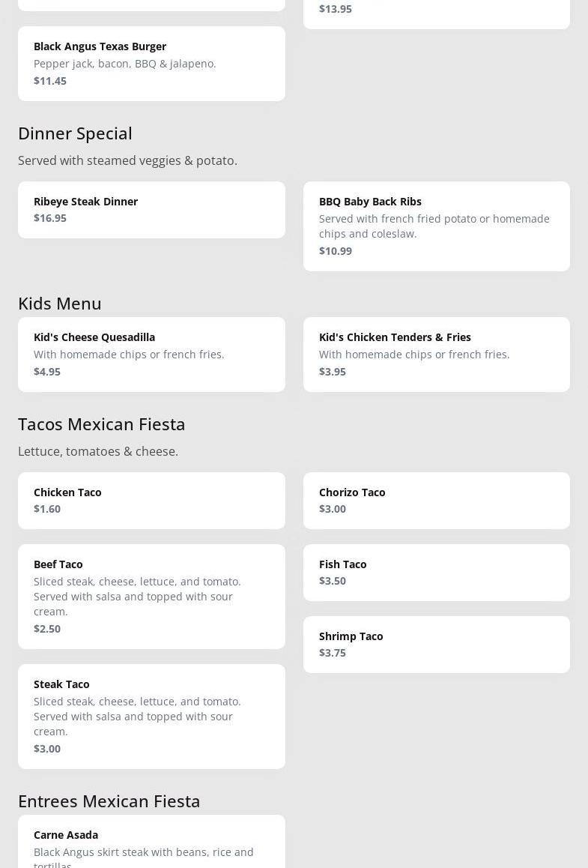Pick the Chicken Taco menu item

[151, 500]
